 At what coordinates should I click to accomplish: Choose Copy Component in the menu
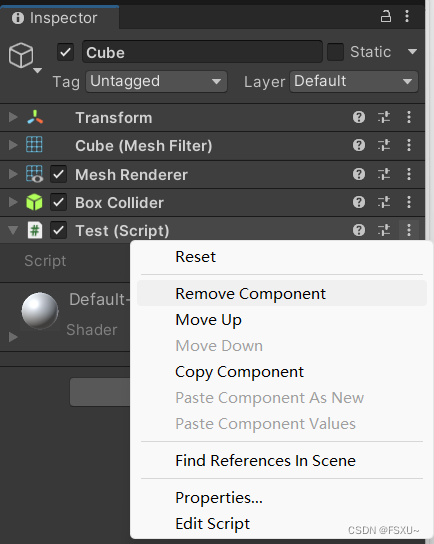(x=239, y=372)
